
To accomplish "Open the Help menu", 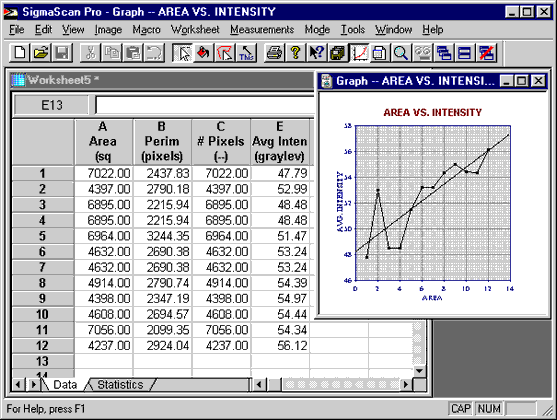I will [433, 29].
